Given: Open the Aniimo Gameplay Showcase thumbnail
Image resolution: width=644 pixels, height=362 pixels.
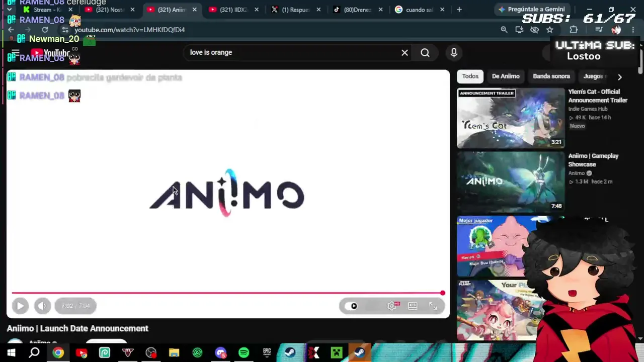Looking at the screenshot, I should pos(511,182).
